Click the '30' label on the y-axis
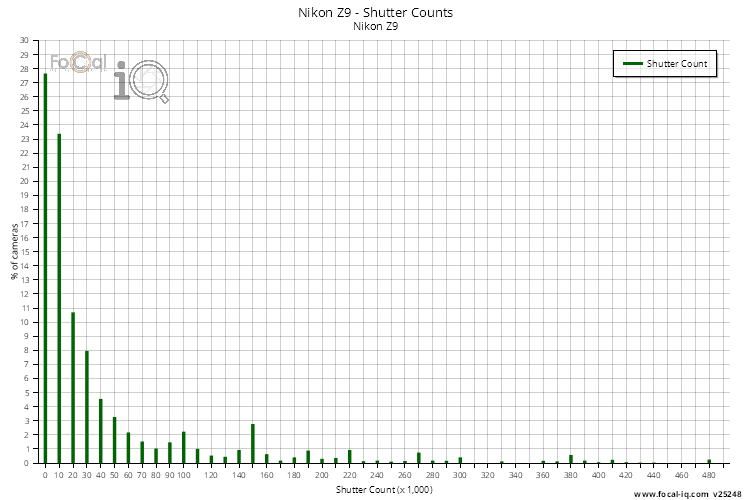 tap(24, 41)
